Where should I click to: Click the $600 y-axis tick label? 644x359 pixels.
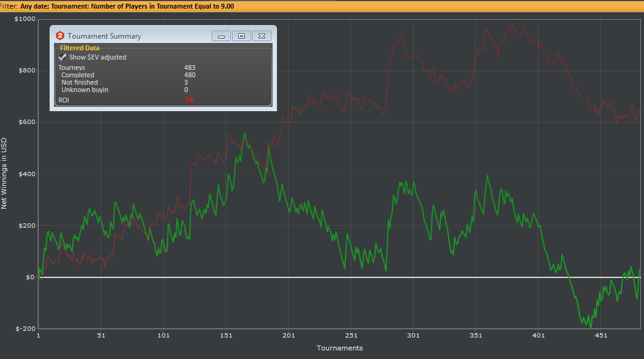(27, 122)
